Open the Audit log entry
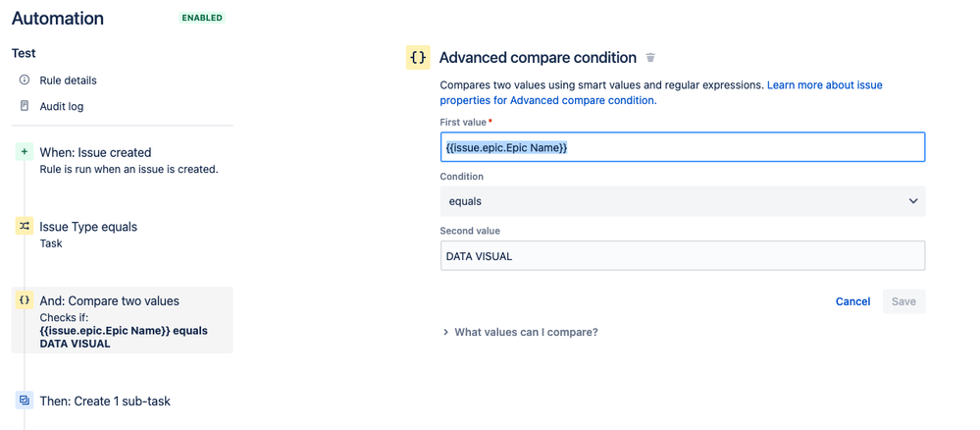Image resolution: width=980 pixels, height=430 pixels. (x=61, y=106)
